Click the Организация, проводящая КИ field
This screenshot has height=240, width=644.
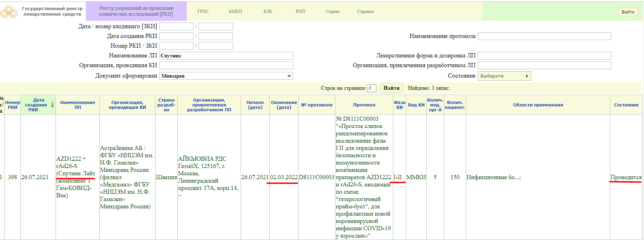(226, 65)
